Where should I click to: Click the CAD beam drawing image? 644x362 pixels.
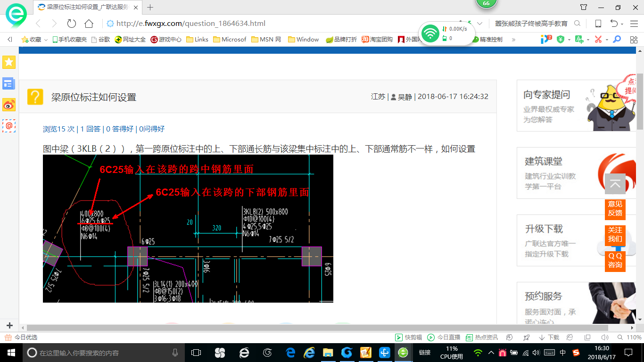coord(188,228)
